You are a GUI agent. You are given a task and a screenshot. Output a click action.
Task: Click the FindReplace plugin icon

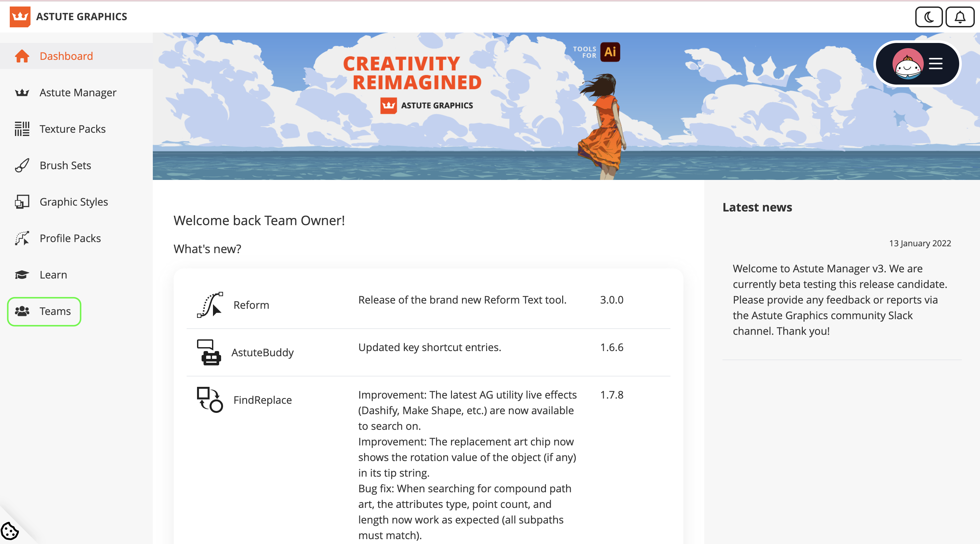(x=210, y=400)
